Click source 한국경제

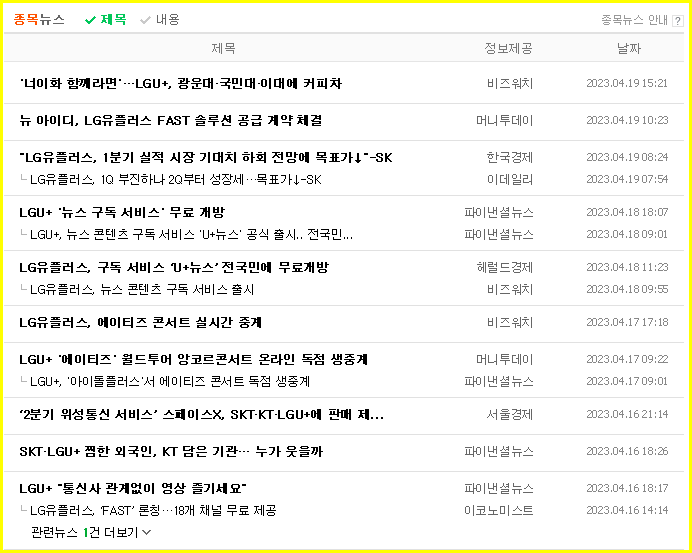(x=510, y=158)
